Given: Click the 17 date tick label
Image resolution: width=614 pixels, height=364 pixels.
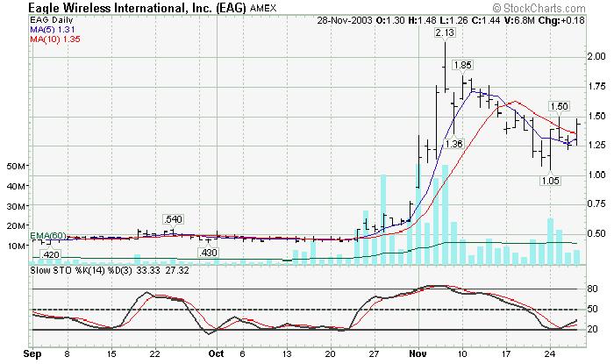Looking at the screenshot, I should point(506,353).
